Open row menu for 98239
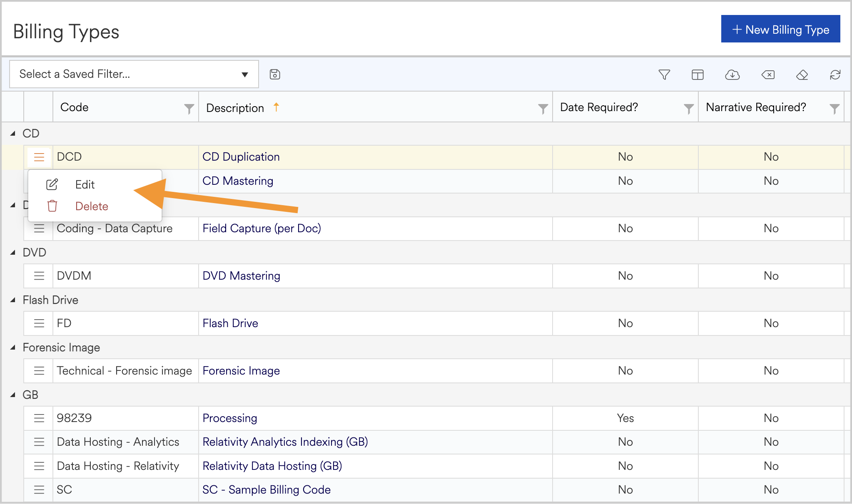This screenshot has width=852, height=504. 39,418
